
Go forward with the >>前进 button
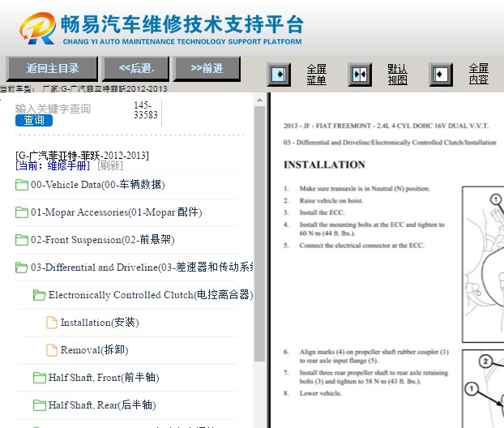[x=207, y=68]
